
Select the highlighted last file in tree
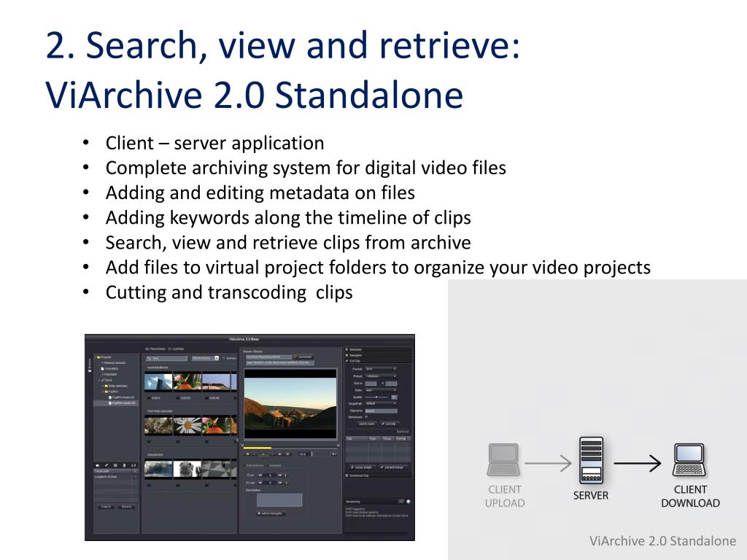click(116, 402)
